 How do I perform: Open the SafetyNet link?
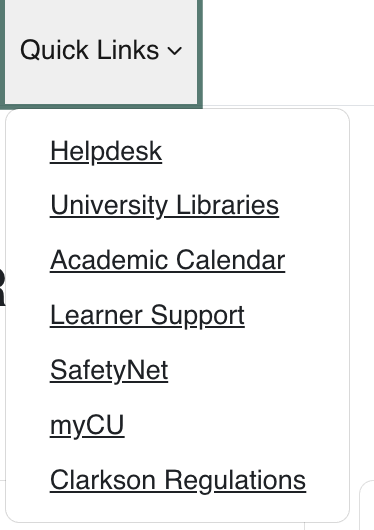click(x=109, y=370)
